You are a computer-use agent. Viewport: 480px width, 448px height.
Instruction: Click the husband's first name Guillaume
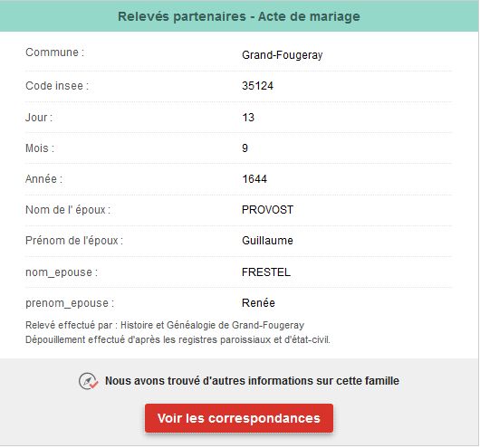tap(267, 241)
